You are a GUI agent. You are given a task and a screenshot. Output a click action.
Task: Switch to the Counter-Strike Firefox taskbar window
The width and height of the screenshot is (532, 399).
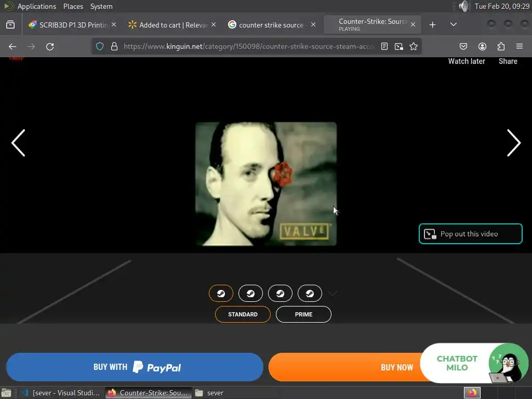click(148, 393)
